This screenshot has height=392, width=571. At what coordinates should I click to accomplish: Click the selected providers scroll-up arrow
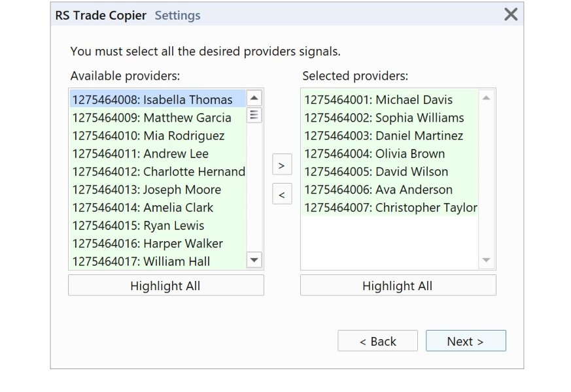tap(486, 99)
